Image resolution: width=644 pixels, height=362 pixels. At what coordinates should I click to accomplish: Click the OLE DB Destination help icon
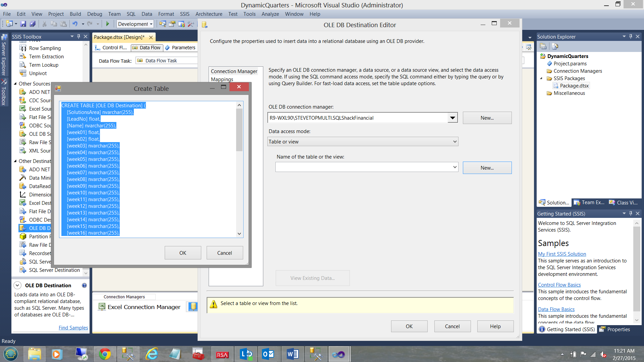click(84, 285)
